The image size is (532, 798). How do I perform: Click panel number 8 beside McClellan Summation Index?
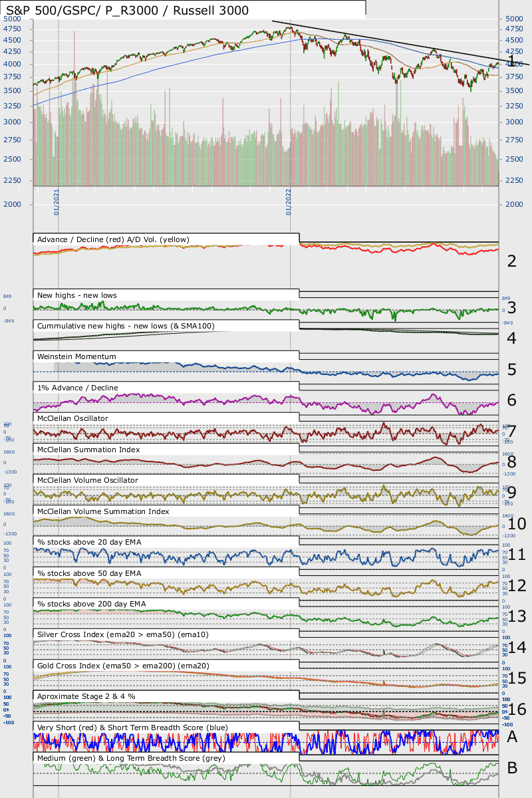tap(511, 462)
